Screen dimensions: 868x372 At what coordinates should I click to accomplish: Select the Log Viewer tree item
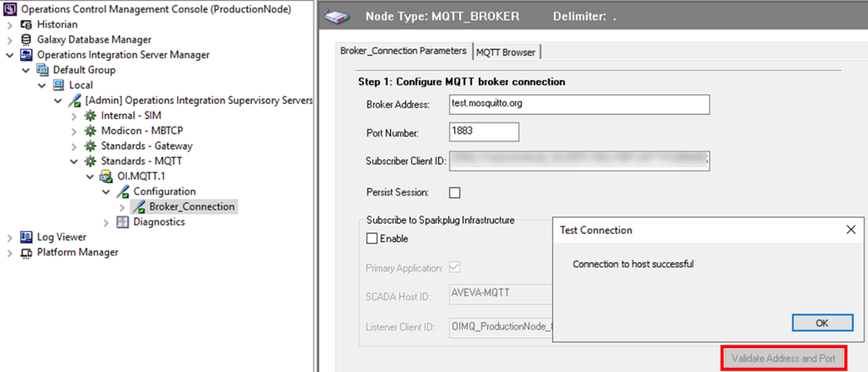pos(62,237)
